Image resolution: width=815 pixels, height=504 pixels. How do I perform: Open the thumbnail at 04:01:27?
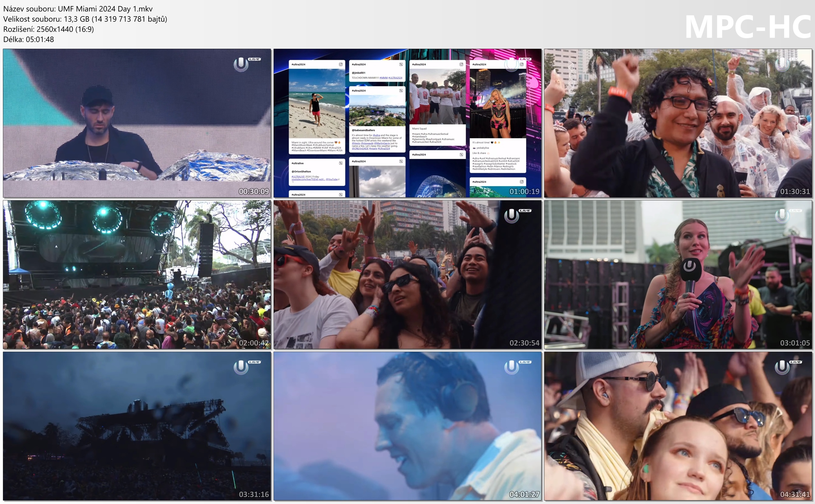pos(407,426)
